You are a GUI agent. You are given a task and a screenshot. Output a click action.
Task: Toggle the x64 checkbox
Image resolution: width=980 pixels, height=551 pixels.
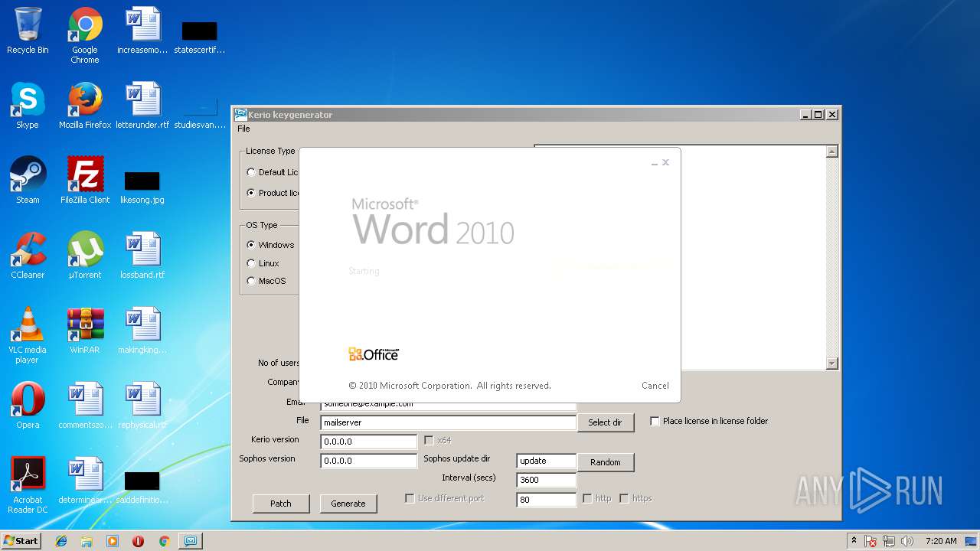coord(429,440)
